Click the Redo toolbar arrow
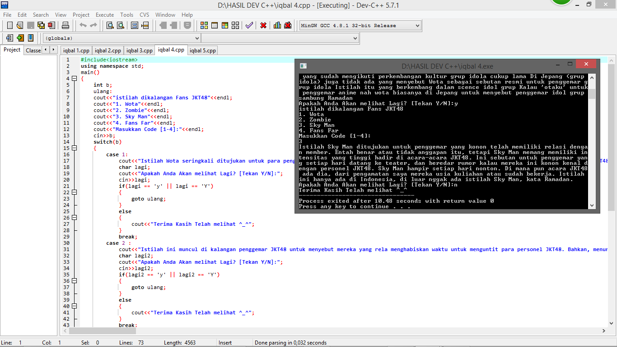Screen dimensions: 617x364 93,25
